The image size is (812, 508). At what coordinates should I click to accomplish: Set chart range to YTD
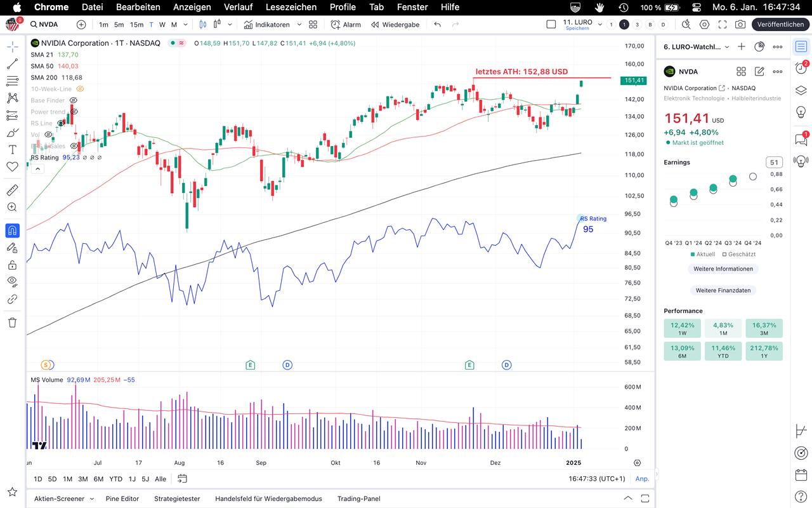pos(115,479)
